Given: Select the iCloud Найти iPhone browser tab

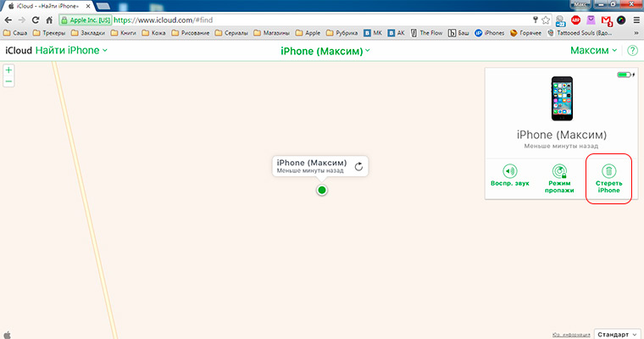Looking at the screenshot, I should click(47, 6).
